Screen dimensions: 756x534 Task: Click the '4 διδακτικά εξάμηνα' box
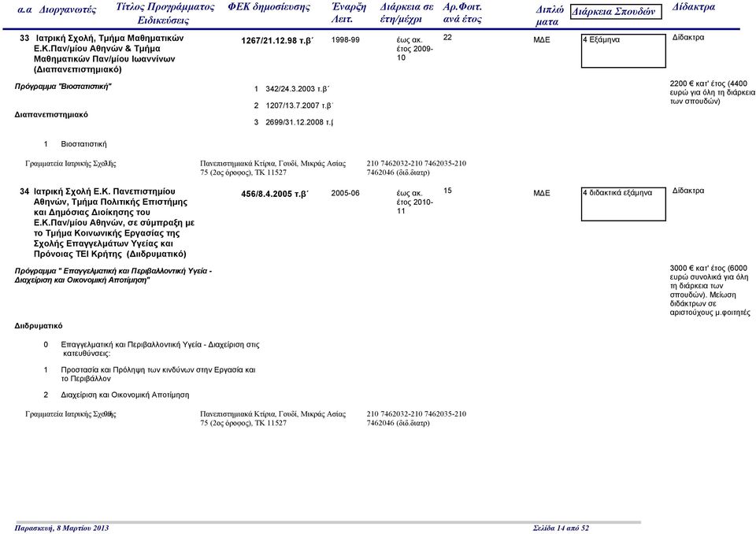click(x=624, y=204)
